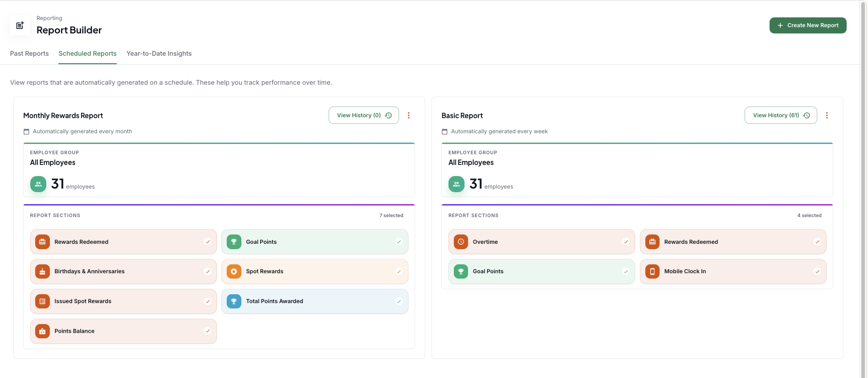The image size is (868, 378).
Task: Open View History (61) for Basic Report
Action: pyautogui.click(x=781, y=115)
